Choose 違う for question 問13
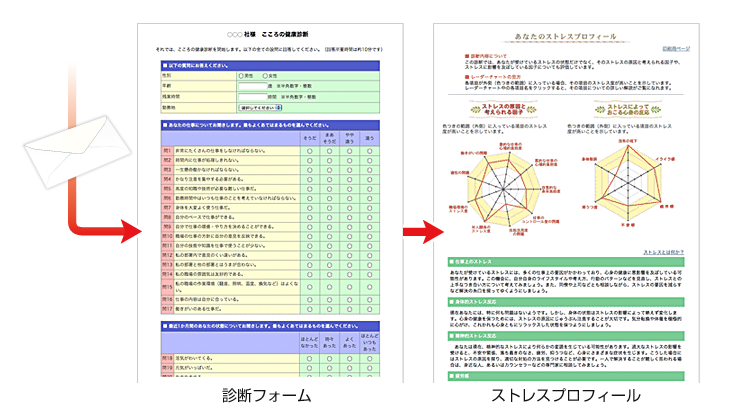Screen dimensions: 740x420 (x=370, y=265)
